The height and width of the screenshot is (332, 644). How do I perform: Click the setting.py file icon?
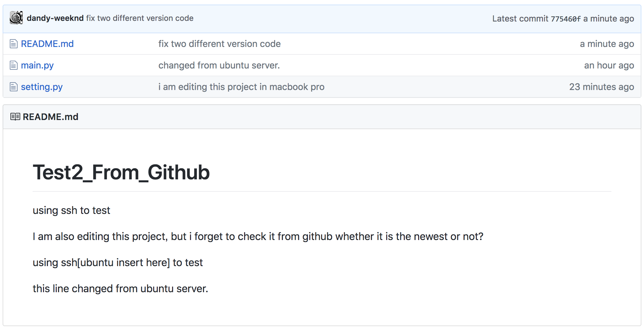[x=13, y=87]
